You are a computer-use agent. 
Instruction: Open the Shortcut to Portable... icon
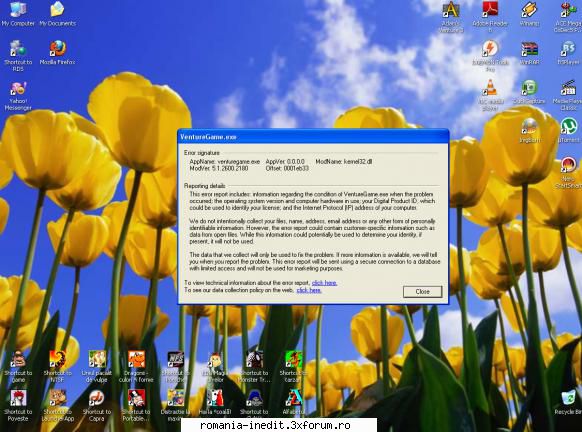click(136, 405)
